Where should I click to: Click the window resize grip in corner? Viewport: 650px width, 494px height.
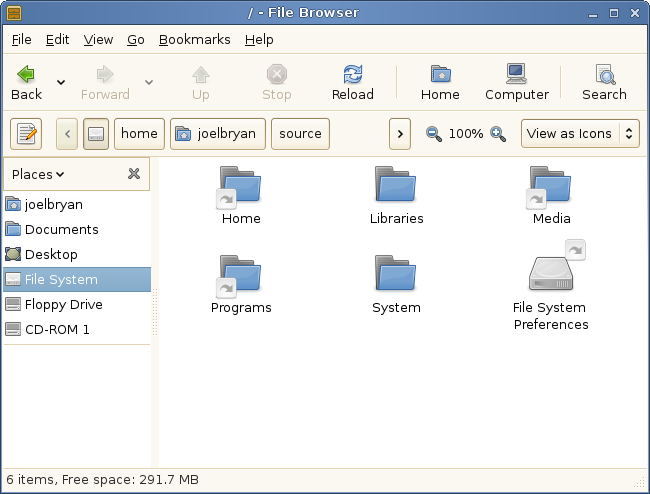coord(640,483)
